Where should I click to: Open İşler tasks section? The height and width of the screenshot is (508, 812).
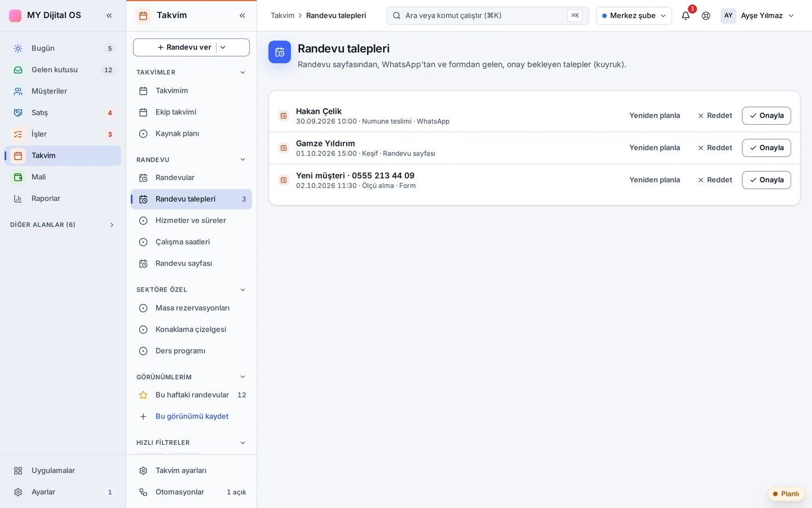click(x=63, y=134)
